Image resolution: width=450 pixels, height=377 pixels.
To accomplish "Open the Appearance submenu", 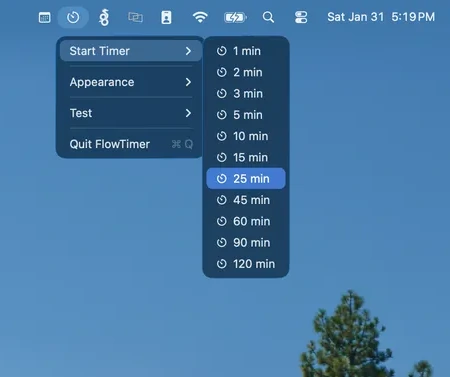I will pos(131,82).
